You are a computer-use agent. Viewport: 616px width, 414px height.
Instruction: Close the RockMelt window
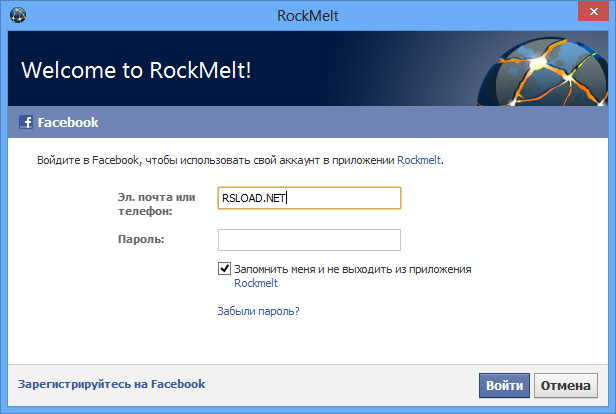click(x=593, y=11)
